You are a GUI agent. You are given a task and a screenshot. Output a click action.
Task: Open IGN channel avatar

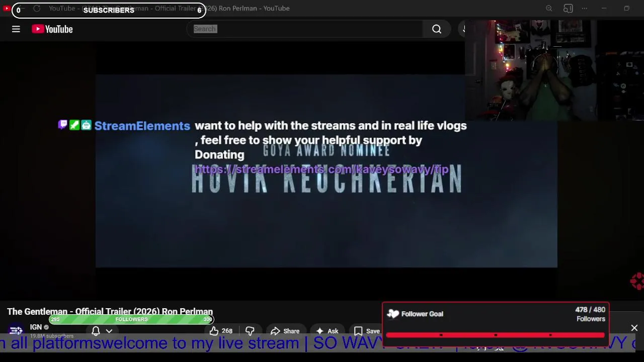[16, 331]
